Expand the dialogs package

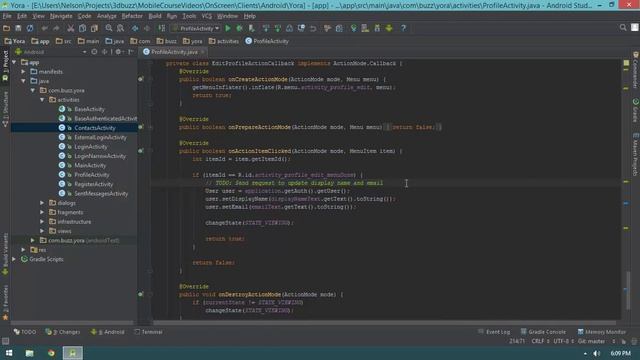point(42,203)
